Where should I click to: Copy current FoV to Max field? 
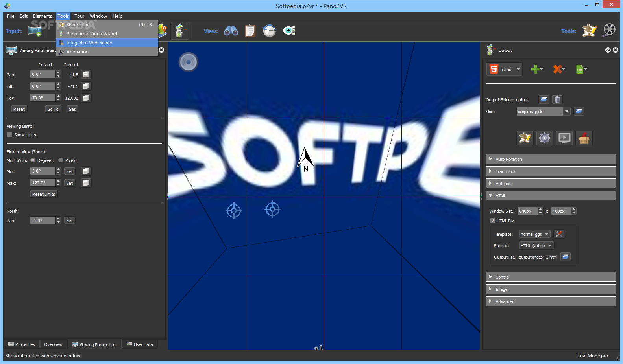86,183
